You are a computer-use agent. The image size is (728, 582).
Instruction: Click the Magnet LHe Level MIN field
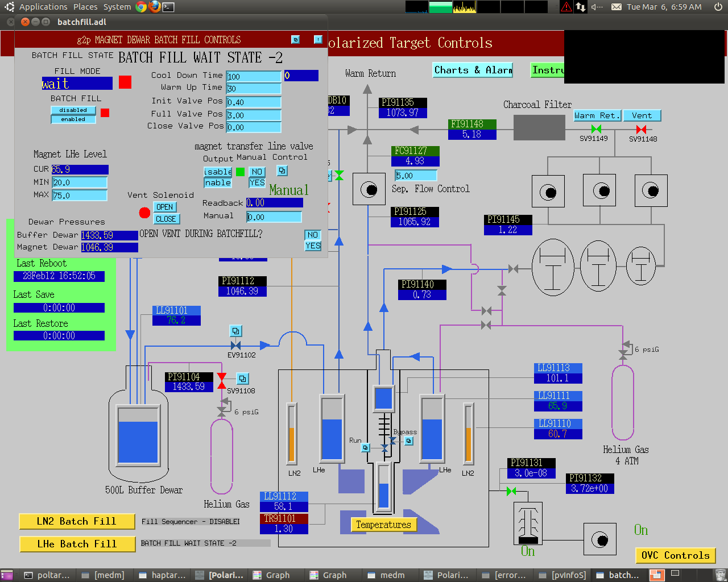point(80,182)
